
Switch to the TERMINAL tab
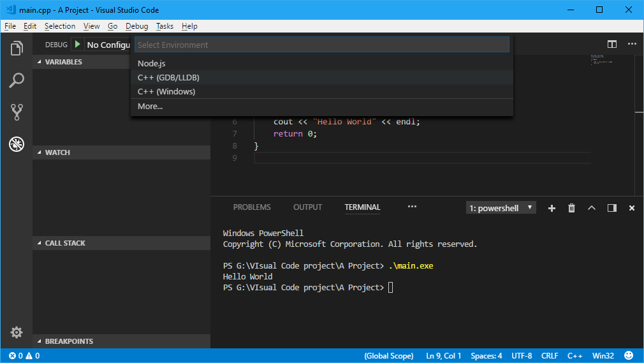click(x=362, y=207)
